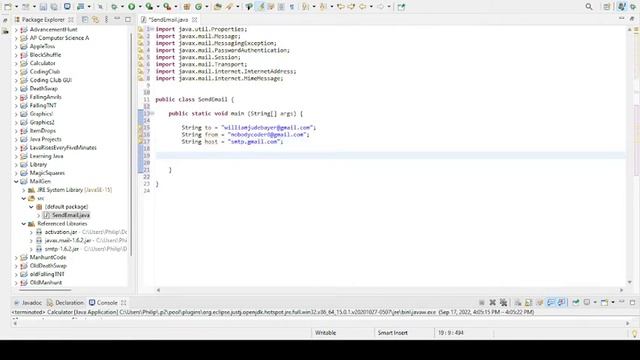The height and width of the screenshot is (360, 640).
Task: Click the Back navigation arrow icon
Action: pyautogui.click(x=362, y=7)
